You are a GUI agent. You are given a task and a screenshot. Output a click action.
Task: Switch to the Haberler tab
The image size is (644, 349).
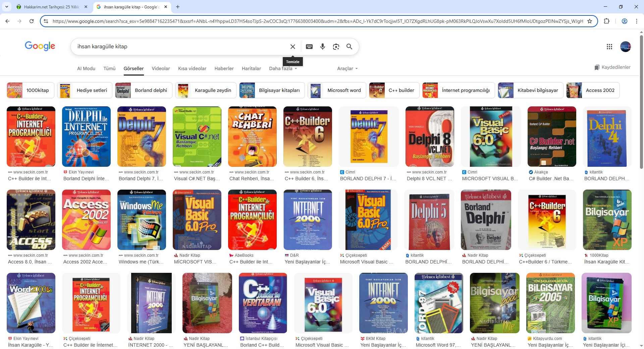coord(224,68)
